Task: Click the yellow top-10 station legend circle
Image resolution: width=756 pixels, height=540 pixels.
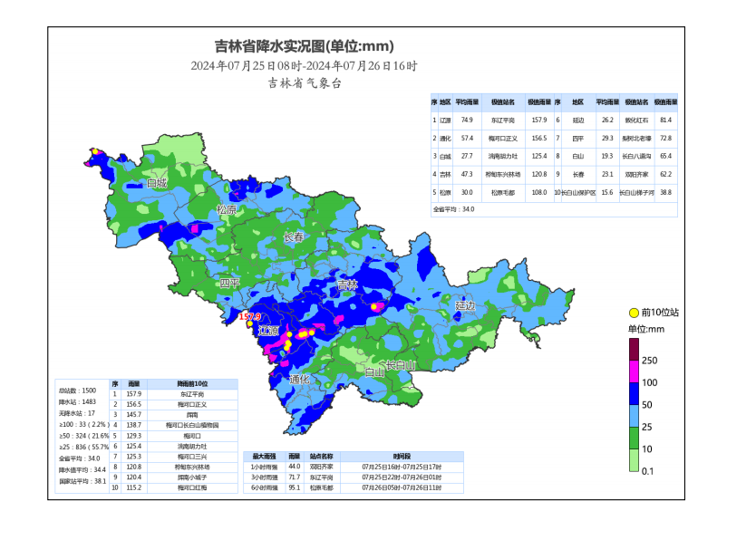Action: coord(633,312)
